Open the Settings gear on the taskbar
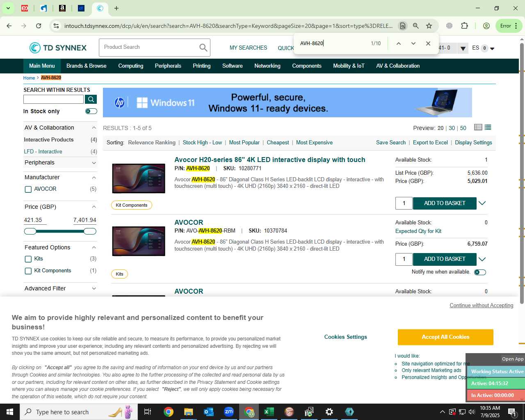The image size is (525, 420). 329,412
